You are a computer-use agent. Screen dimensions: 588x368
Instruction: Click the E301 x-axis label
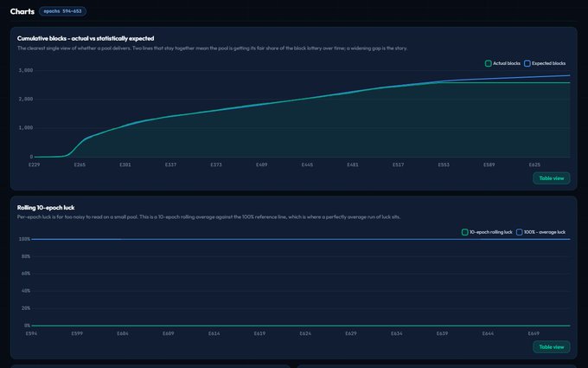[x=125, y=165]
